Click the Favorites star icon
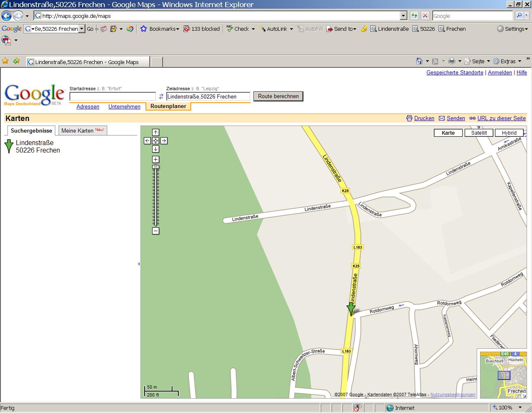Screen dimensions: 532x414 pyautogui.click(x=5, y=61)
